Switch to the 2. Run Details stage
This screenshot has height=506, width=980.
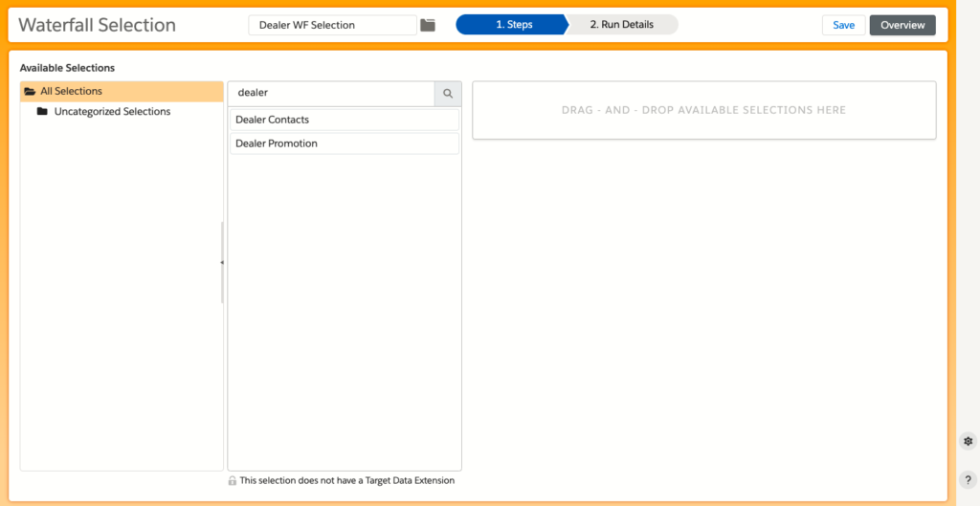pyautogui.click(x=621, y=25)
